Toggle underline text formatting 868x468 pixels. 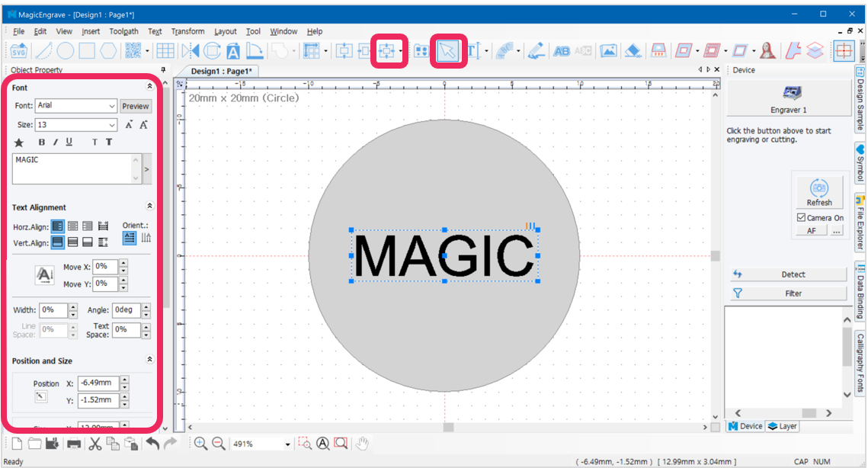[69, 143]
